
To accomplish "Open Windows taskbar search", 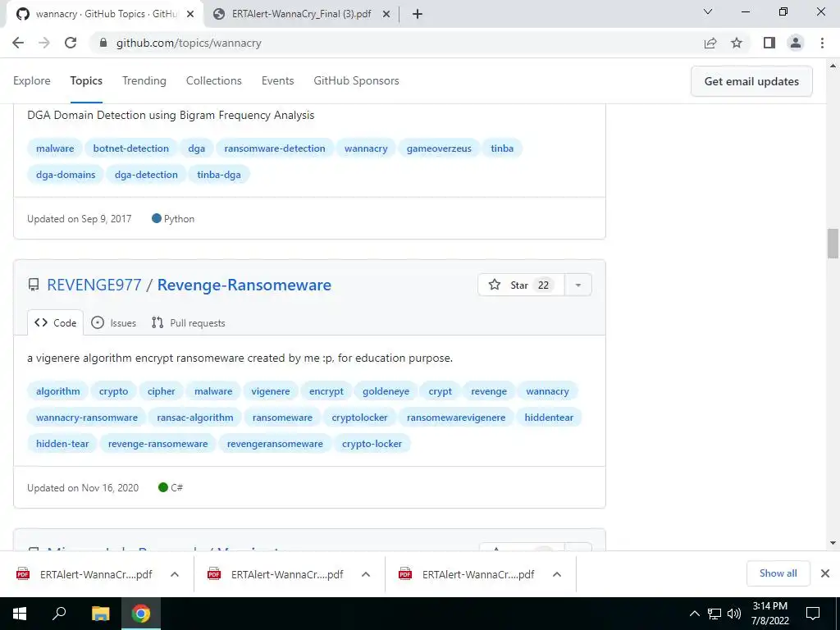I will click(x=59, y=614).
